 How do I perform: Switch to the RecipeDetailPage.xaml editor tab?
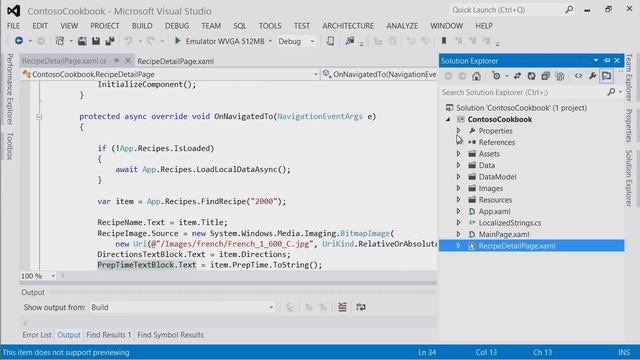(x=176, y=61)
